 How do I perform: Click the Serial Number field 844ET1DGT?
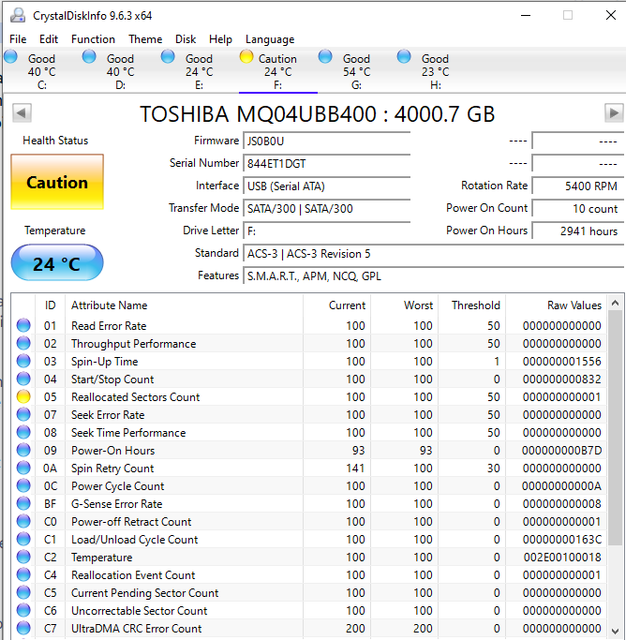tap(326, 164)
